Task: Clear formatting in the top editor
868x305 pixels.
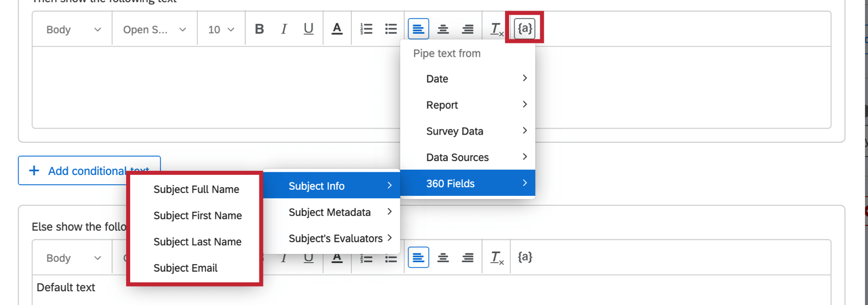Action: (497, 29)
